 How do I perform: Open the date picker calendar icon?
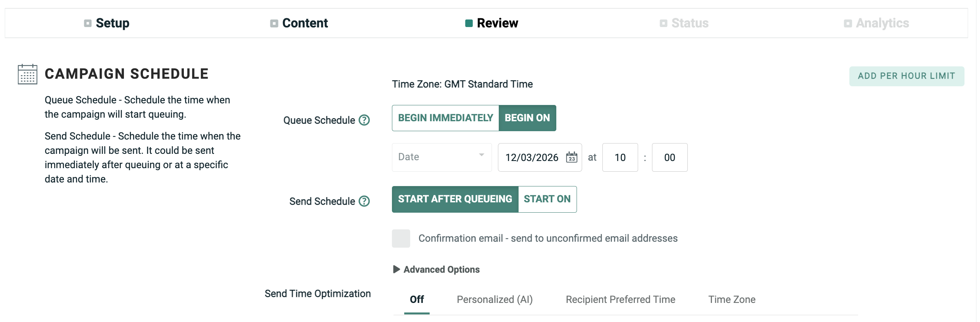click(571, 157)
